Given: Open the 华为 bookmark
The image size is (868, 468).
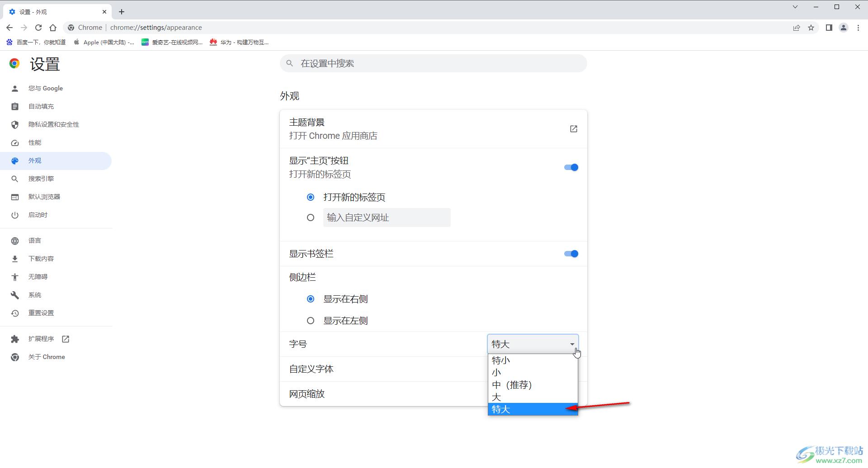Looking at the screenshot, I should tap(239, 42).
